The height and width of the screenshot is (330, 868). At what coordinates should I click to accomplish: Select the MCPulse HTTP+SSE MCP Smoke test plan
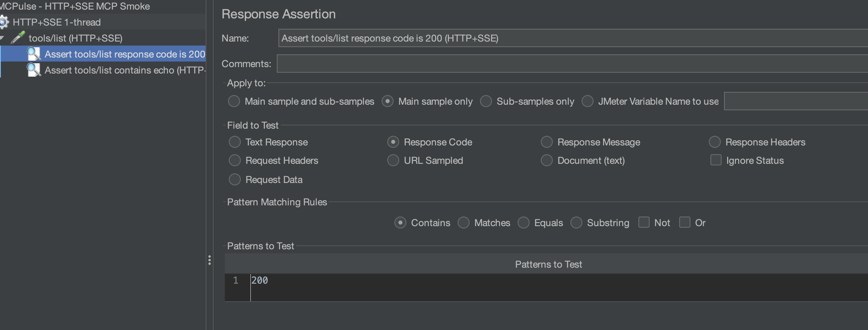[75, 6]
